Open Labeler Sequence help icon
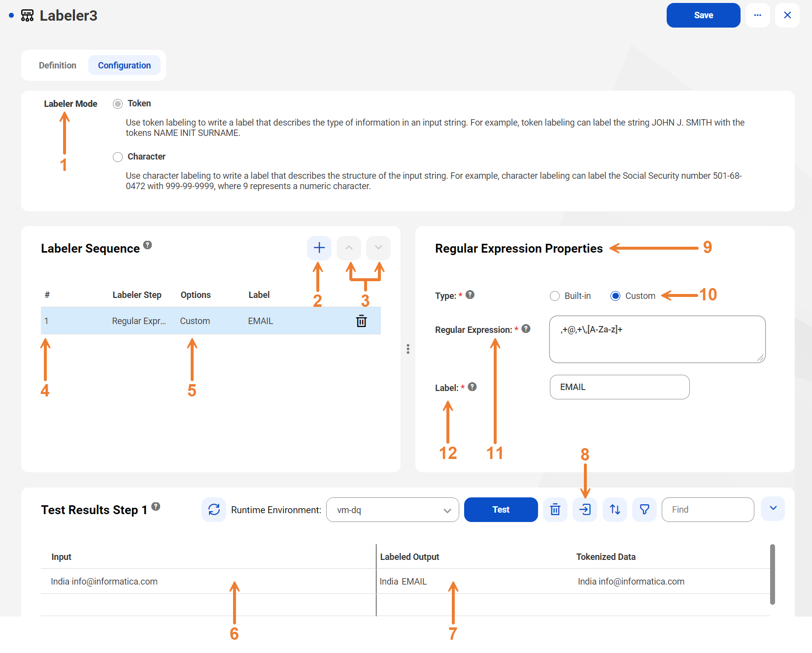 click(x=147, y=245)
